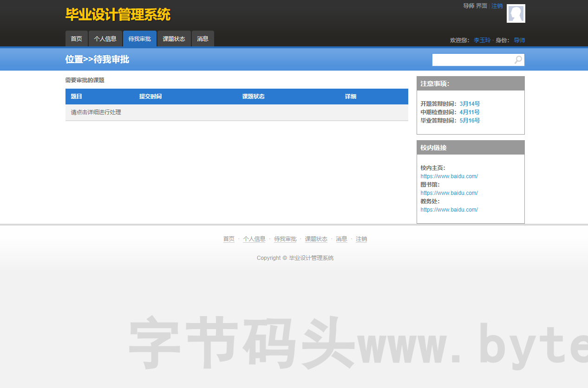The width and height of the screenshot is (588, 388).
Task: Open the 教务处 baidu link
Action: [x=449, y=210]
